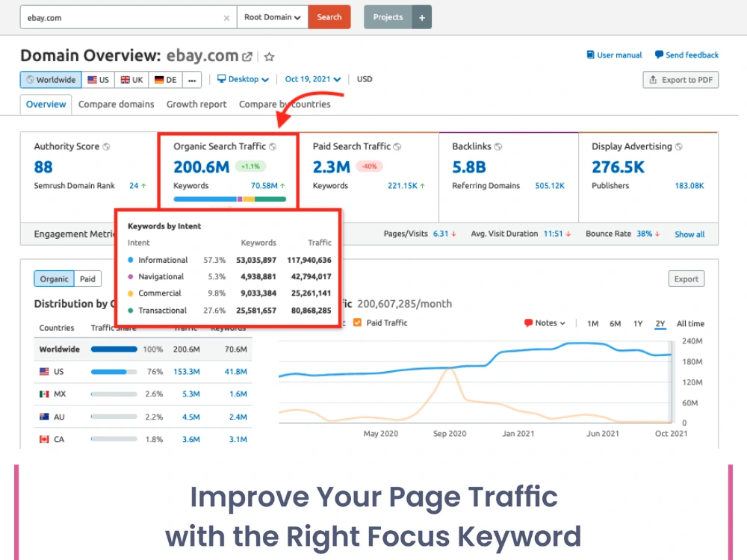Click Paid Search Traffic info icon
The image size is (747, 560).
(x=397, y=146)
